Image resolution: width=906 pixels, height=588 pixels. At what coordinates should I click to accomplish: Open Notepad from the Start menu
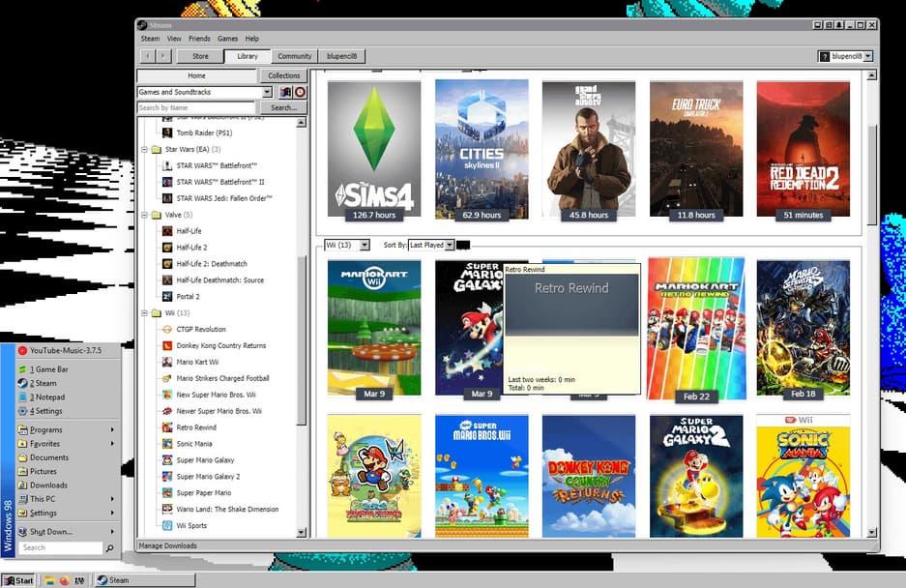(x=69, y=397)
